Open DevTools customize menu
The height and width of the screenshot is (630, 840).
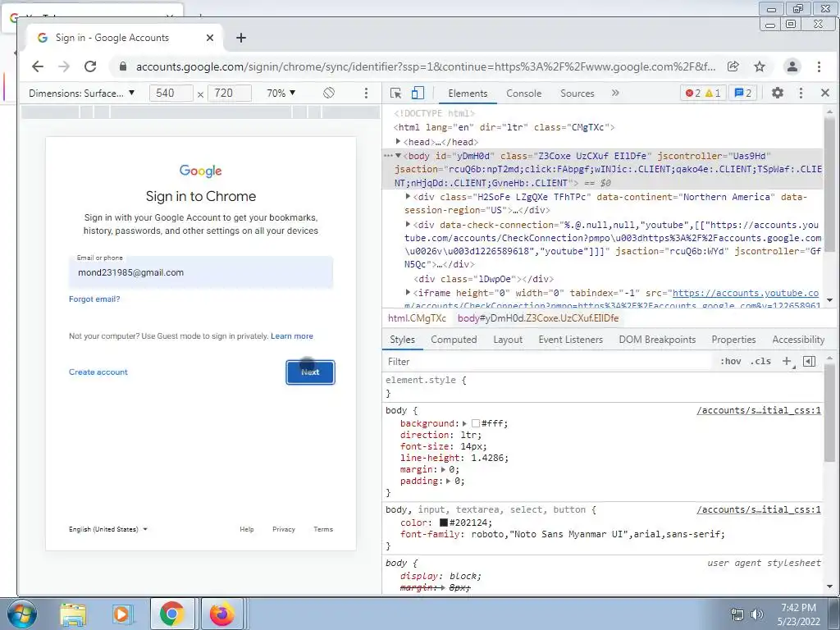tap(801, 93)
